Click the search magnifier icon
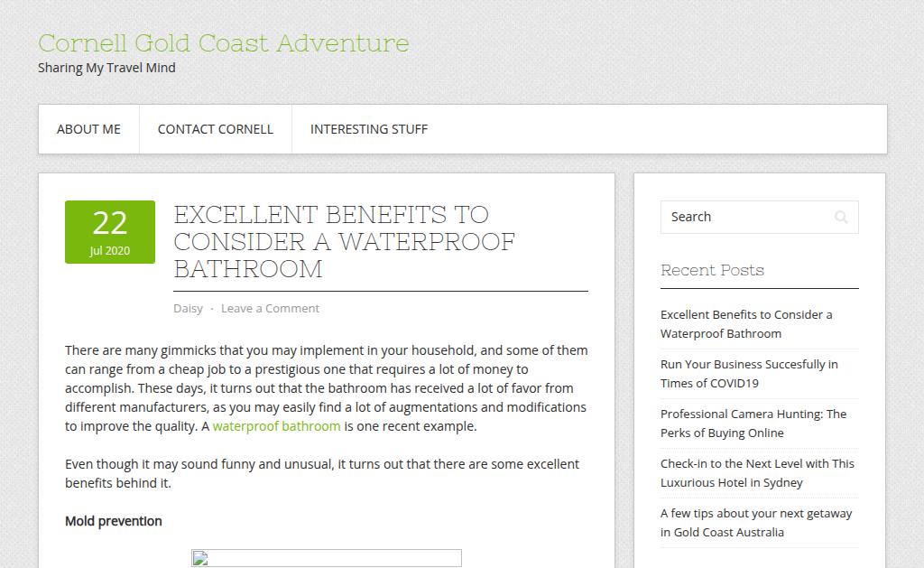The width and height of the screenshot is (924, 568). pos(841,217)
